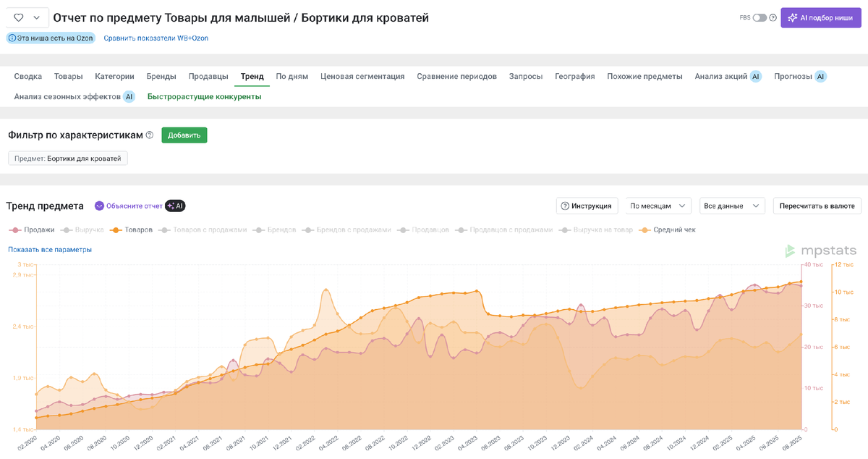Click help icon beside Фильтр по характеристикам
This screenshot has height=459, width=868.
(x=150, y=135)
